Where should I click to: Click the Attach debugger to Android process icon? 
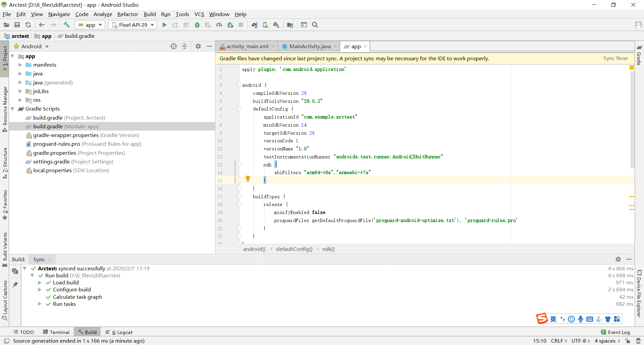[230, 25]
